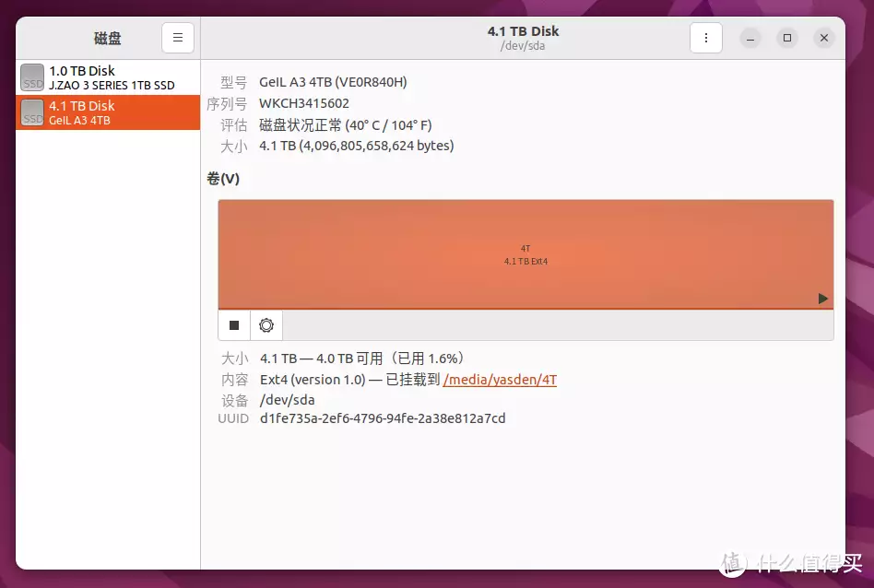The width and height of the screenshot is (874, 588).
Task: Click size value 4,096,805,658,624 bytes
Action: (x=357, y=146)
